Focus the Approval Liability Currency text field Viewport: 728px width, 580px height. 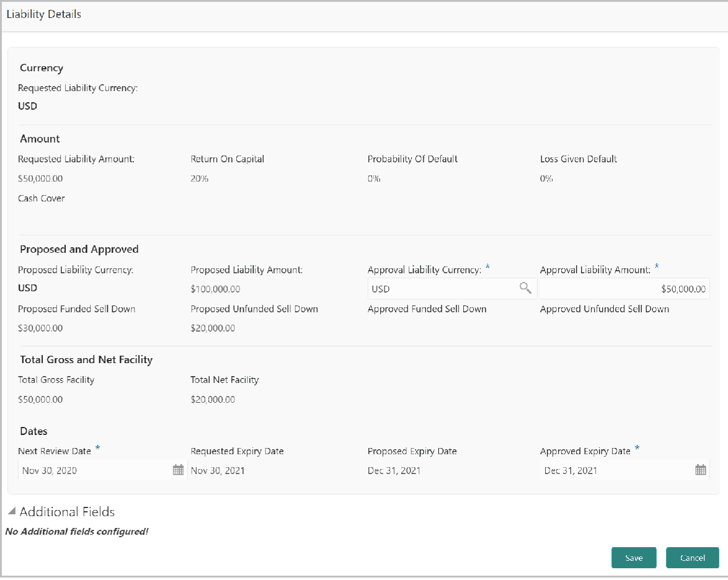[x=443, y=289]
